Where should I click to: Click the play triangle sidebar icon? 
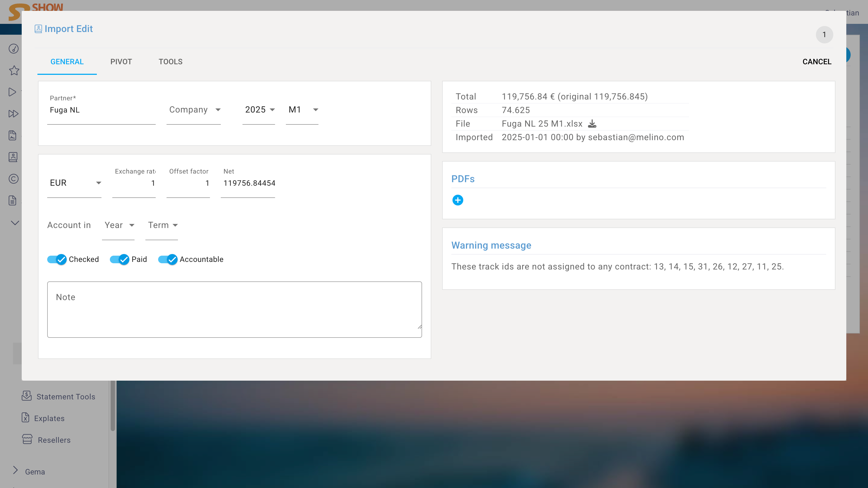12,92
